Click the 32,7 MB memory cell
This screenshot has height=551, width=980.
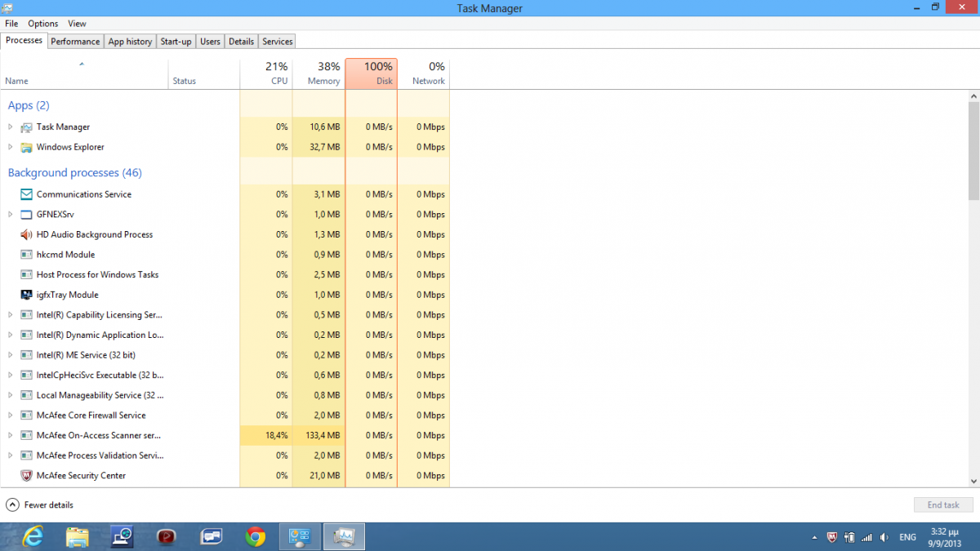(x=318, y=147)
